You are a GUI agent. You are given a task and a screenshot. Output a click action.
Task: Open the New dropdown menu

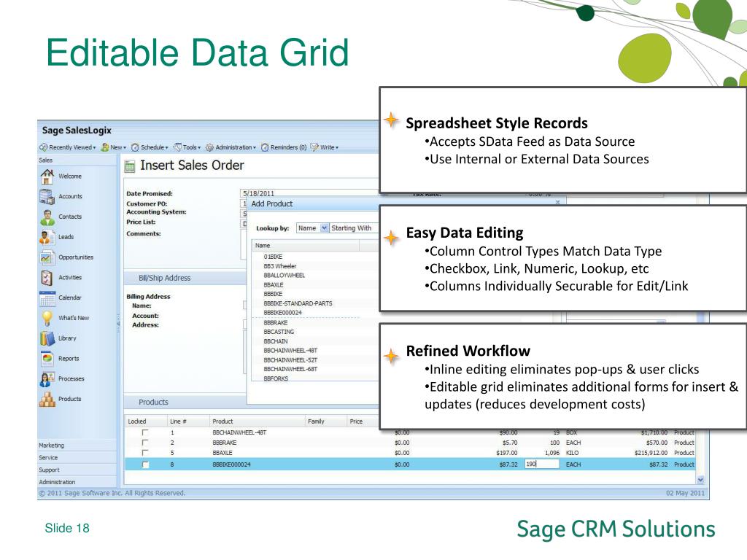[125, 147]
